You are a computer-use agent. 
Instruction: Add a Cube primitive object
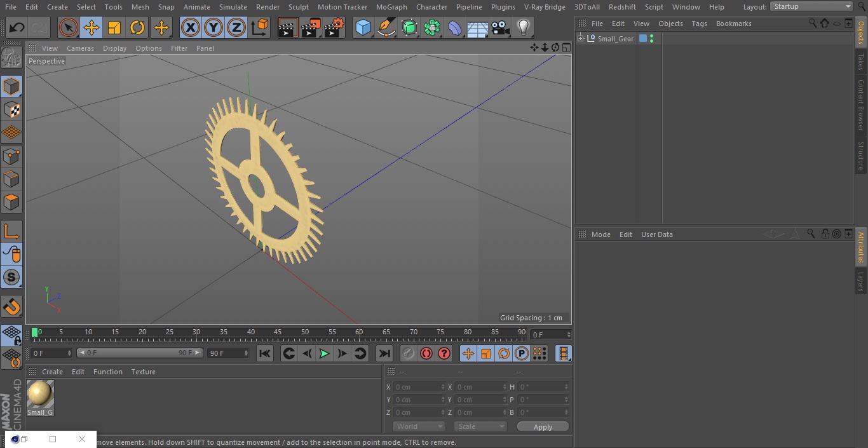click(x=363, y=28)
